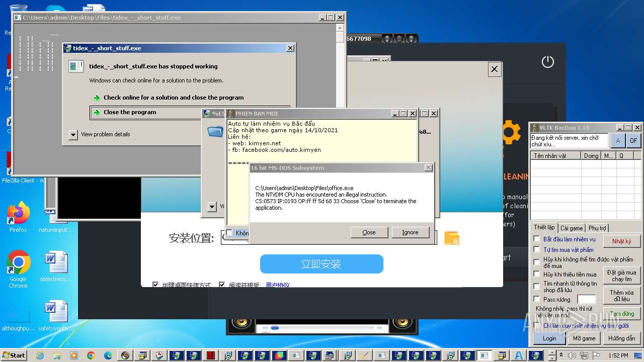Viewport: 644px width, 362px height.
Task: Close the Chinese installer window with the X
Action: [x=495, y=69]
